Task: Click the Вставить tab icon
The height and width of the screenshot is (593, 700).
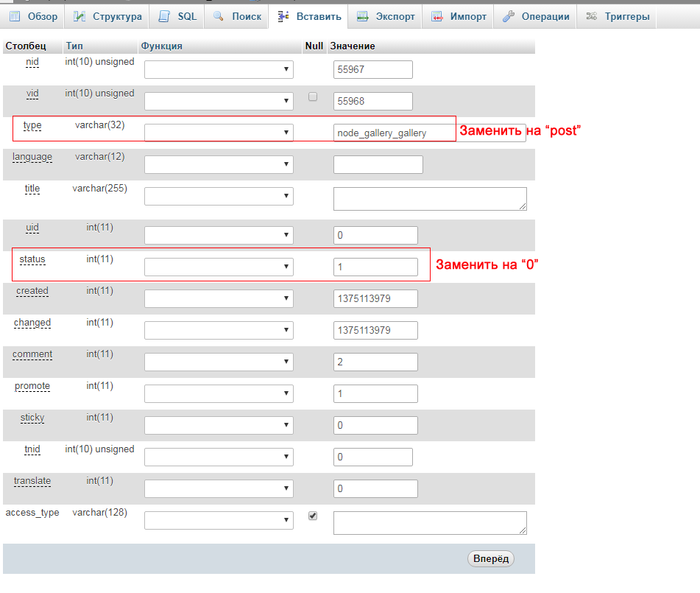Action: tap(283, 16)
